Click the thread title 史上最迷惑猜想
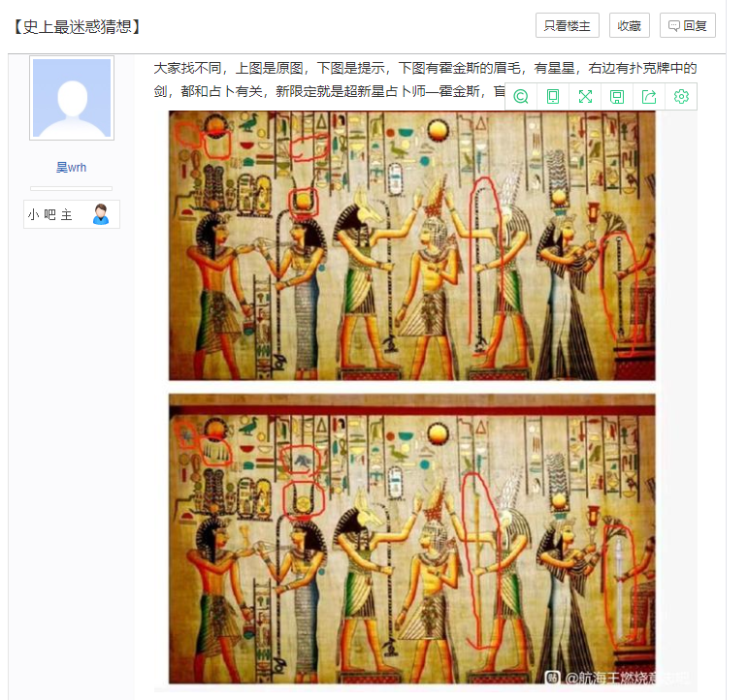 (76, 26)
